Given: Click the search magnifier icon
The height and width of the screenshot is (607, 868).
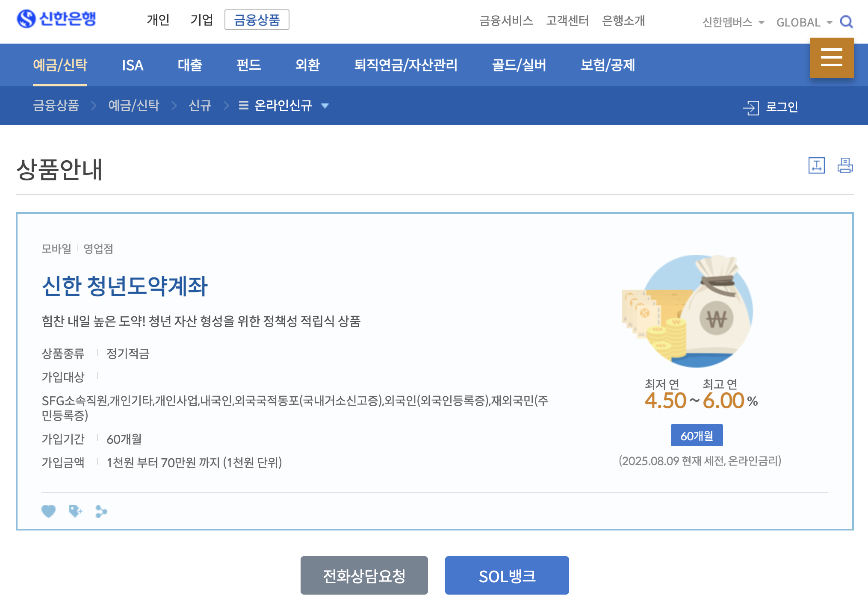Looking at the screenshot, I should (x=846, y=22).
